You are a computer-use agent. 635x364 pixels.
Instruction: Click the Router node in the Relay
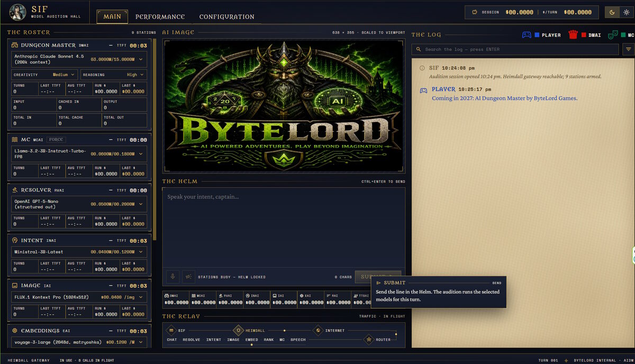coord(369,340)
